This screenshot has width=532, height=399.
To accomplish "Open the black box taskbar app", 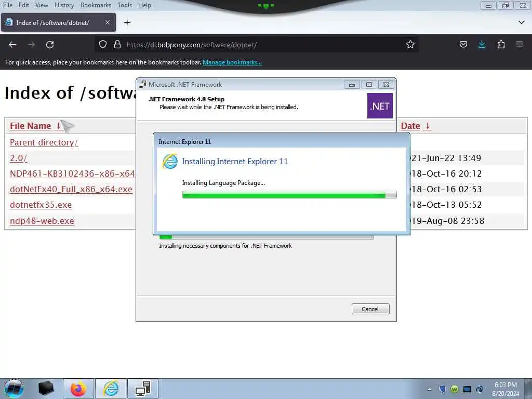I will pos(46,389).
